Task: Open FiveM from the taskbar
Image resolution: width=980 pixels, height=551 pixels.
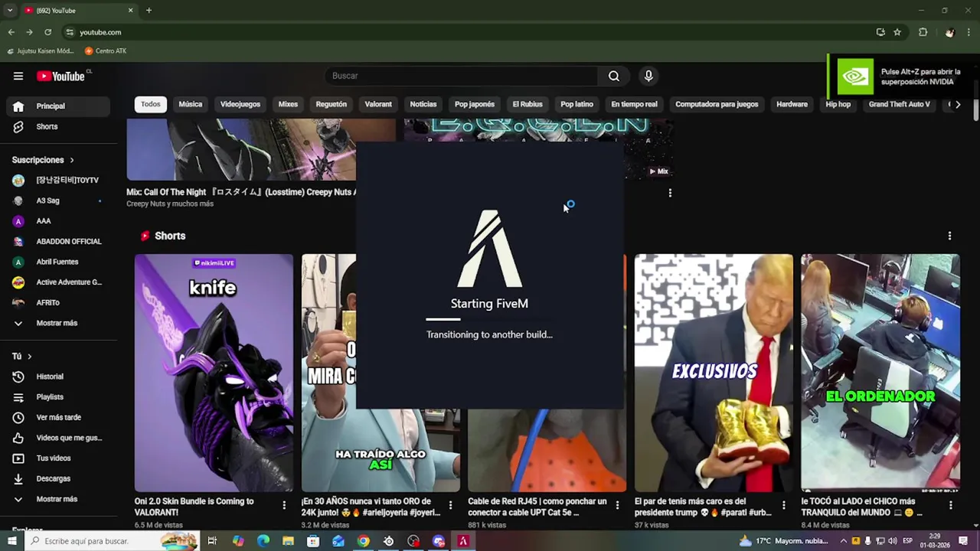Action: (x=462, y=541)
